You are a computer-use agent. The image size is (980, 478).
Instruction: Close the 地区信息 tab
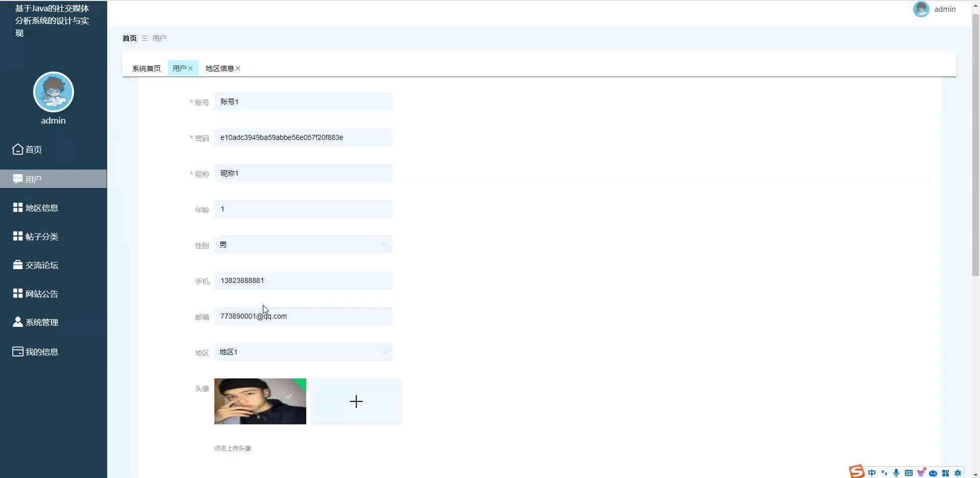(x=238, y=68)
